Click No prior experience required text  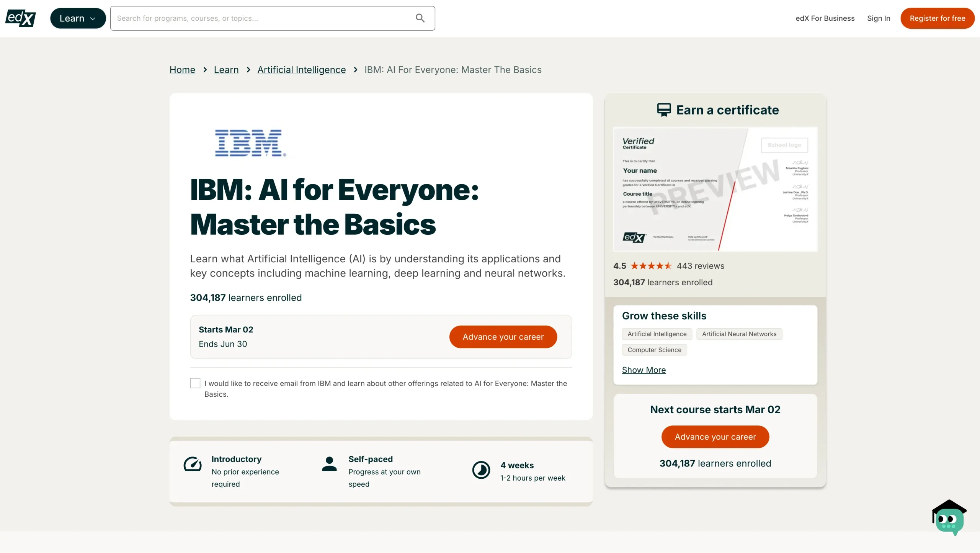(245, 478)
